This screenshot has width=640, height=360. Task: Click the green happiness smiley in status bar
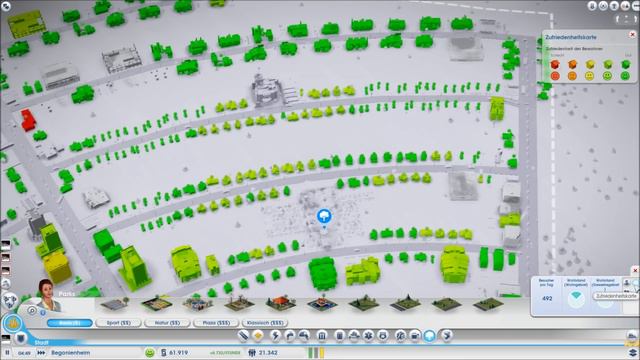click(150, 353)
